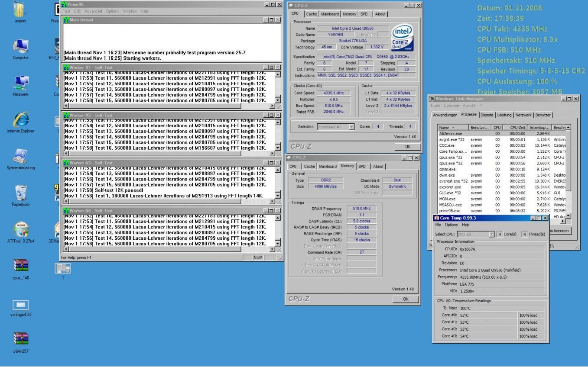
Task: Click the Worker #3 window icon
Action: tap(66, 163)
